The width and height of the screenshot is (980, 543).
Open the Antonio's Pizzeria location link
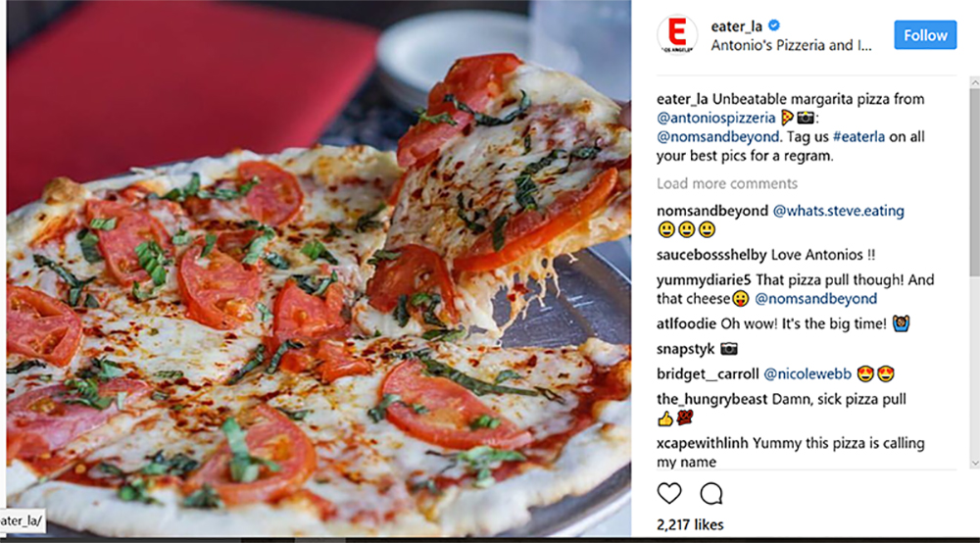[x=791, y=45]
